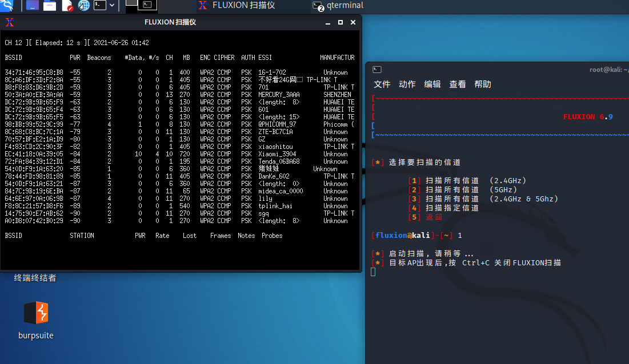The width and height of the screenshot is (629, 364).
Task: Click BSSID 70:57:BF:E2:1A:D9
Action: click(x=34, y=139)
